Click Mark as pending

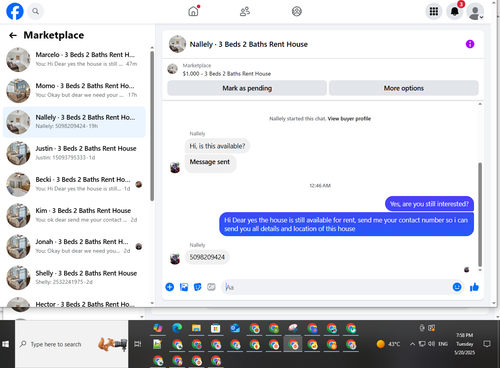[247, 88]
